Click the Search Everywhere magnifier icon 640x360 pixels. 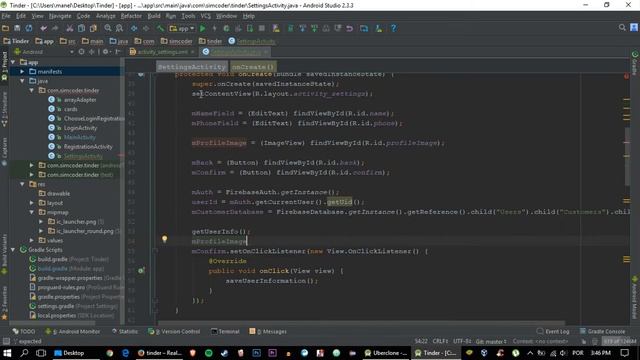coord(622,28)
